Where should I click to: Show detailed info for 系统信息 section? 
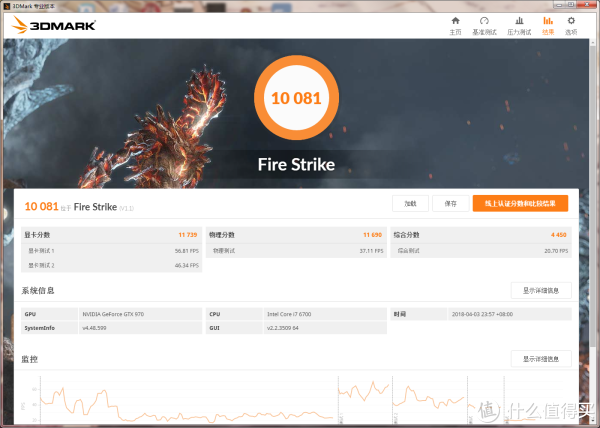[541, 291]
